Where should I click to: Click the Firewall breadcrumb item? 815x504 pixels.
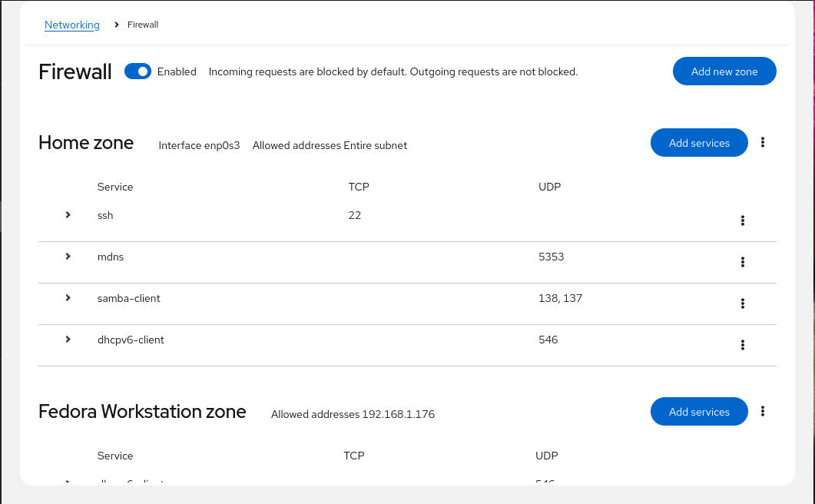pos(143,25)
